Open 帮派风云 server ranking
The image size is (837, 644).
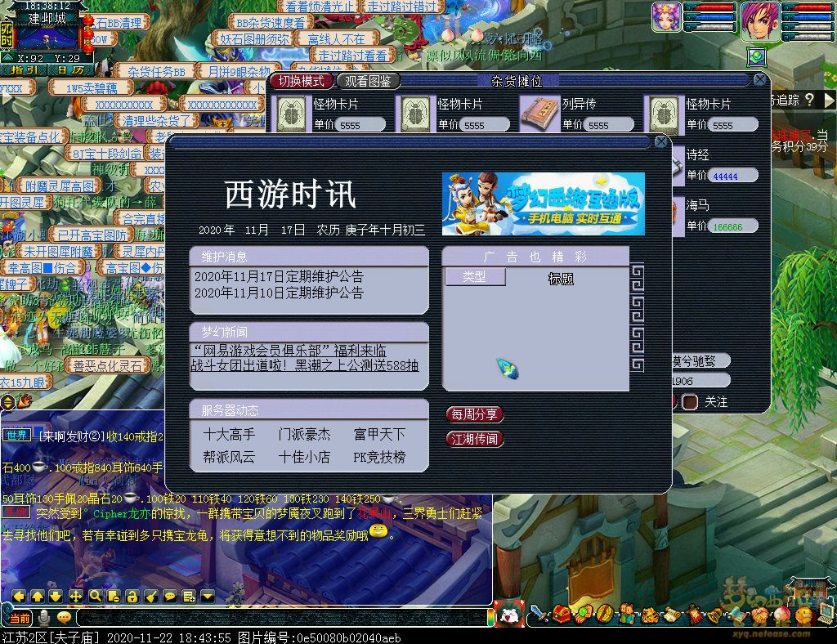tap(229, 457)
